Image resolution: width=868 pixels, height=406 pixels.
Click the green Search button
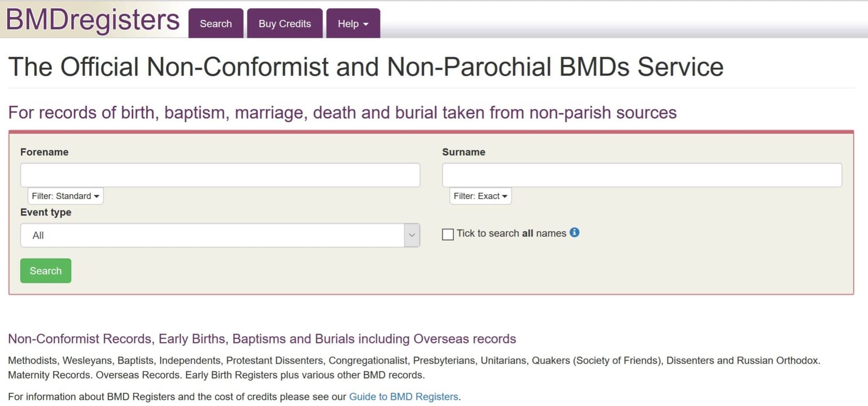[x=46, y=271]
